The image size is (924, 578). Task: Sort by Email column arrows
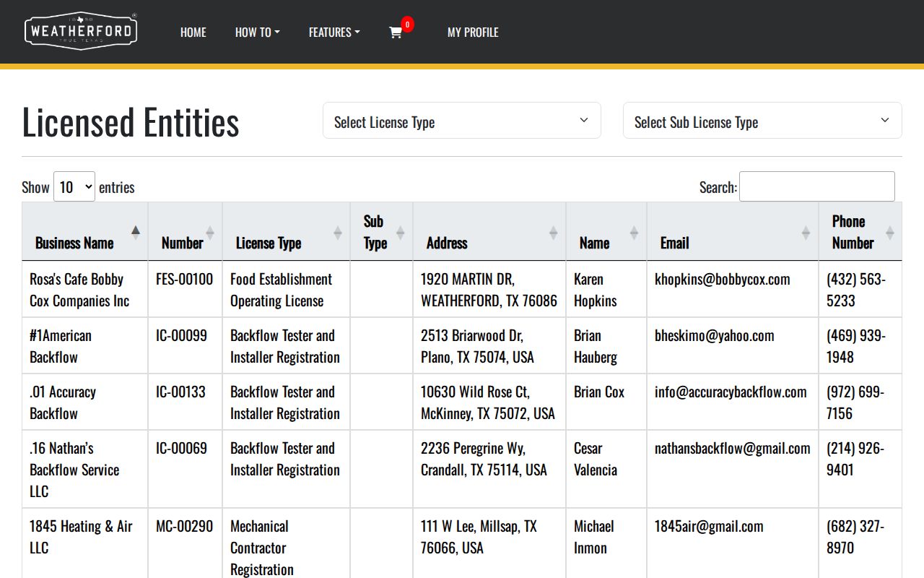point(806,232)
